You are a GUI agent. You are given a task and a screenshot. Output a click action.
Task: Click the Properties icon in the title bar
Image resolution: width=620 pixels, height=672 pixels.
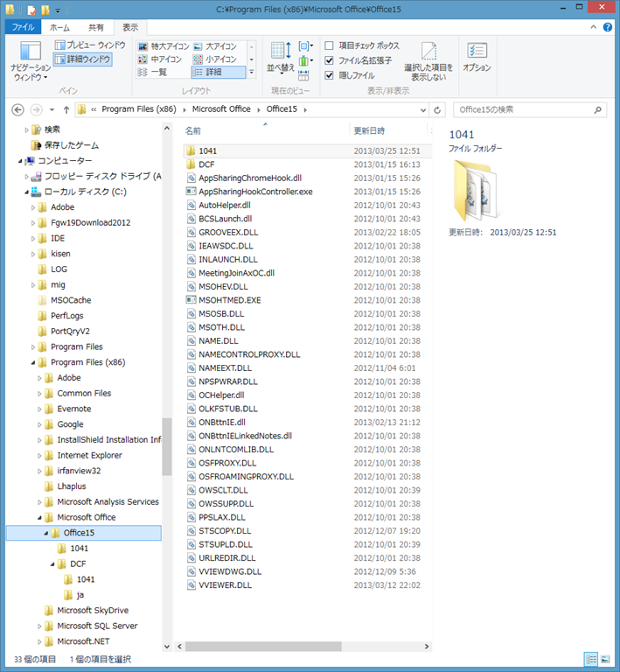(31, 9)
